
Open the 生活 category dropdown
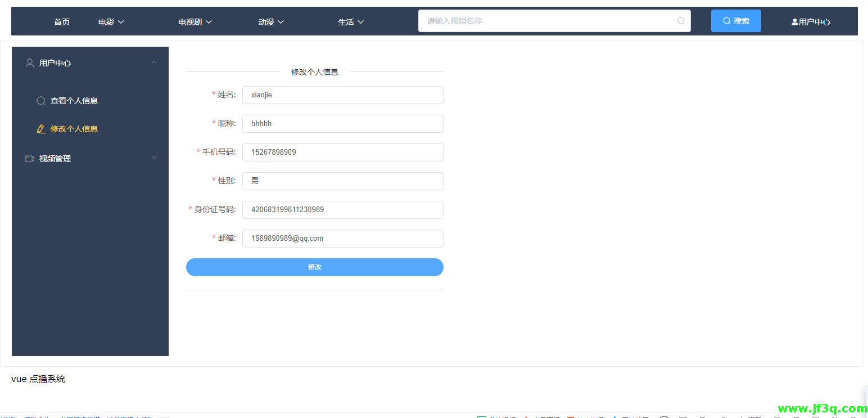point(351,22)
